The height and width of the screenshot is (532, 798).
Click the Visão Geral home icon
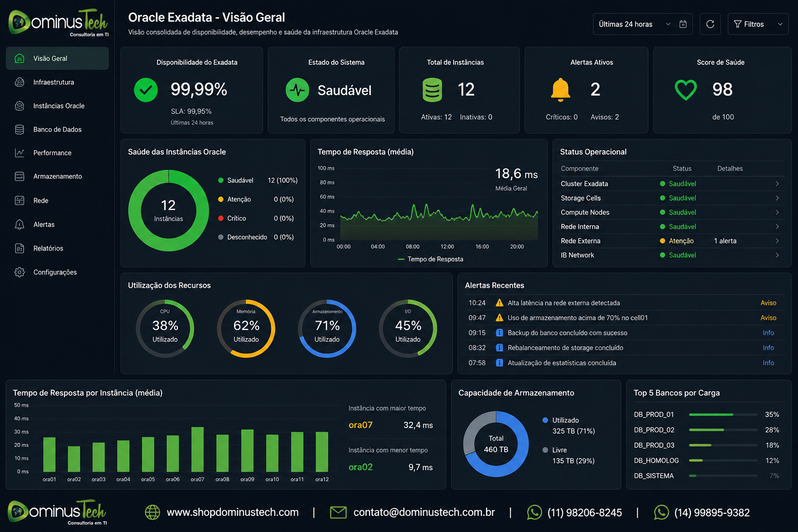click(20, 58)
